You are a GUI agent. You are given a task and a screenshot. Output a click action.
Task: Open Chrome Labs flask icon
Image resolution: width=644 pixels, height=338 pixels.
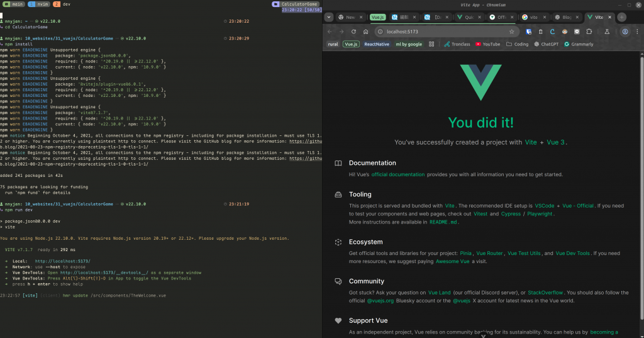pyautogui.click(x=607, y=31)
